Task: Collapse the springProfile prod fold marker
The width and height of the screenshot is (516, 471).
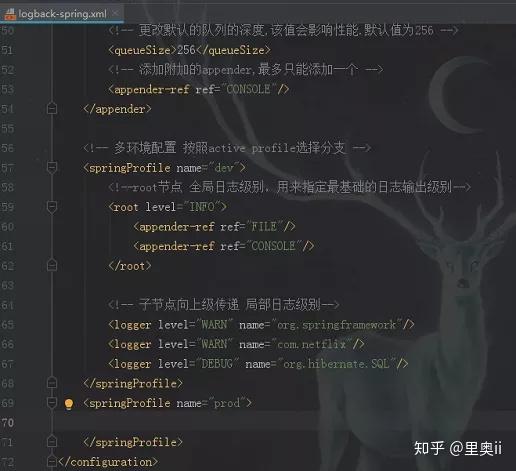Action: click(x=52, y=403)
